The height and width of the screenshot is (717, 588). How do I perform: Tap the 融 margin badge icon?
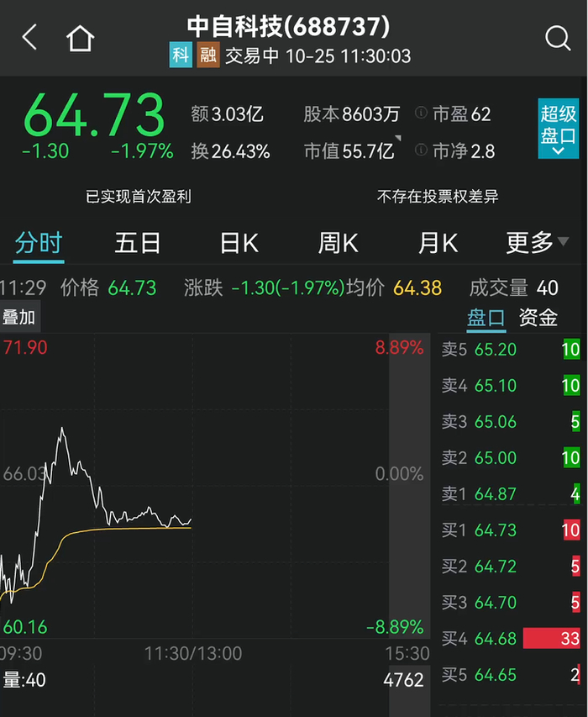(x=207, y=55)
